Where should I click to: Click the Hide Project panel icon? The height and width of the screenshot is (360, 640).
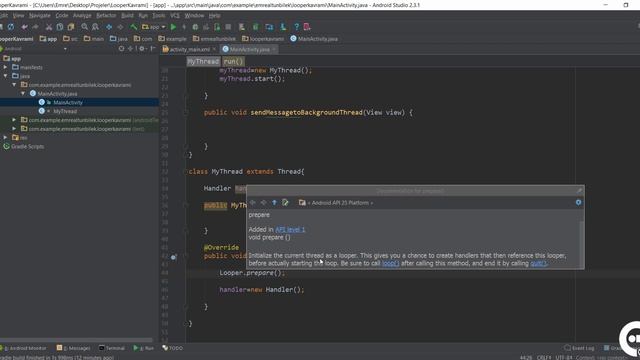coord(153,49)
